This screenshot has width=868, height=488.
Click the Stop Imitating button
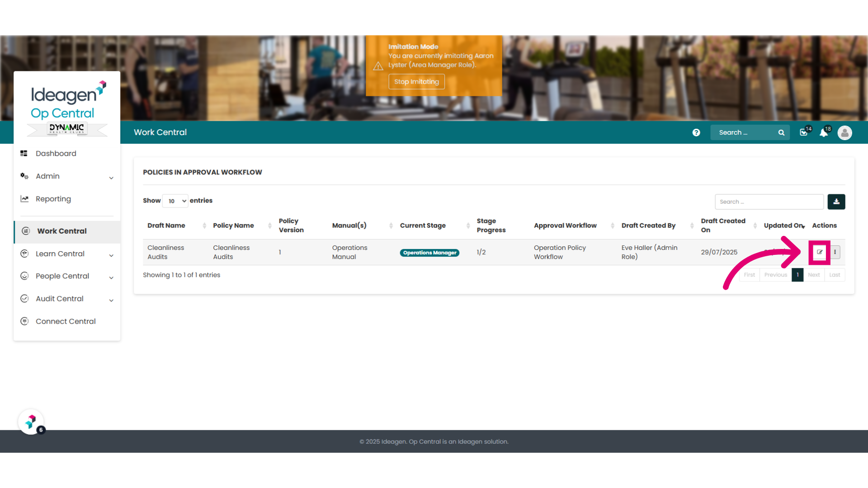point(416,82)
